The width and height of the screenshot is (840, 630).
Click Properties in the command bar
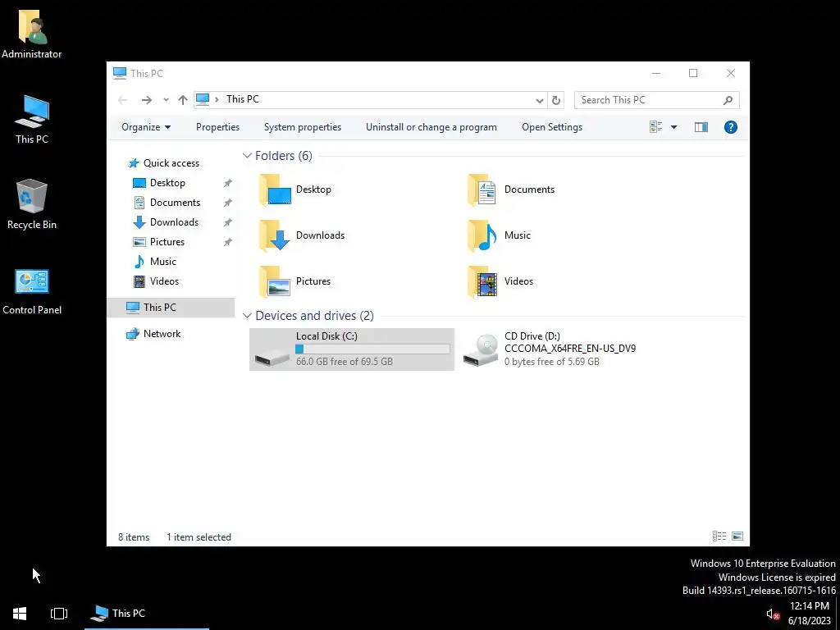(217, 127)
